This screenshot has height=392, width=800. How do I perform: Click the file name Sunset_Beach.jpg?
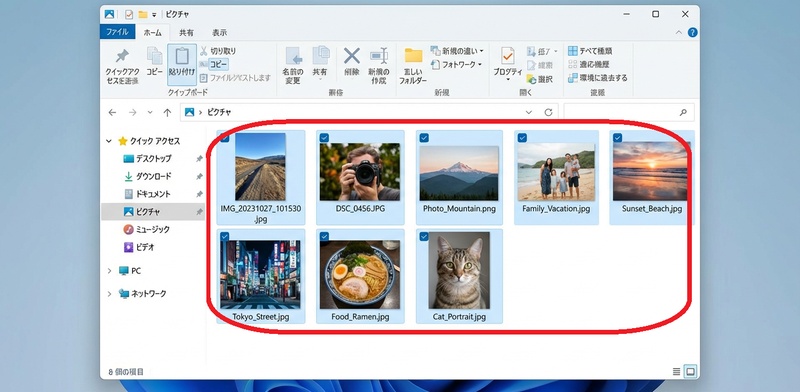652,209
